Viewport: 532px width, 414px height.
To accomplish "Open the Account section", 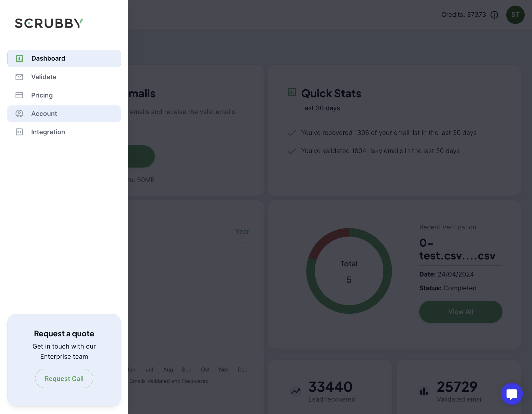I will coord(64,114).
